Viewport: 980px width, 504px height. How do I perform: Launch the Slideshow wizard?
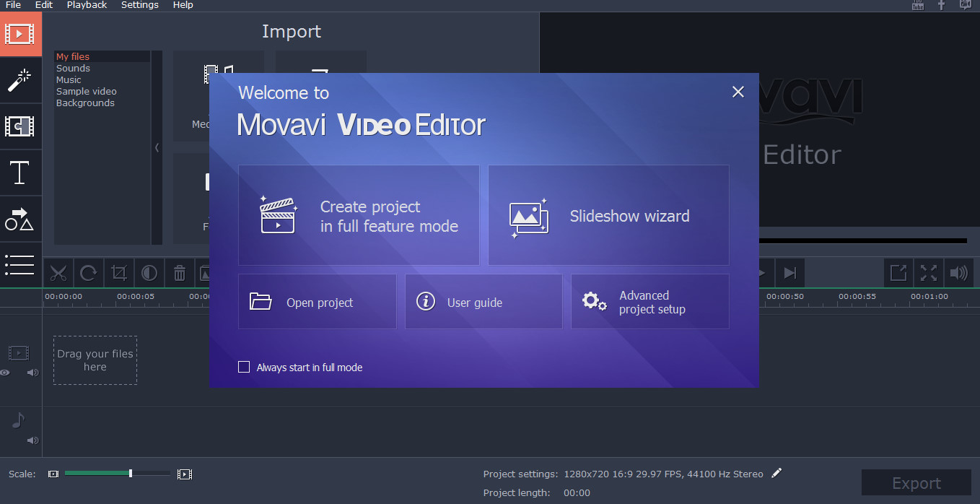click(608, 215)
